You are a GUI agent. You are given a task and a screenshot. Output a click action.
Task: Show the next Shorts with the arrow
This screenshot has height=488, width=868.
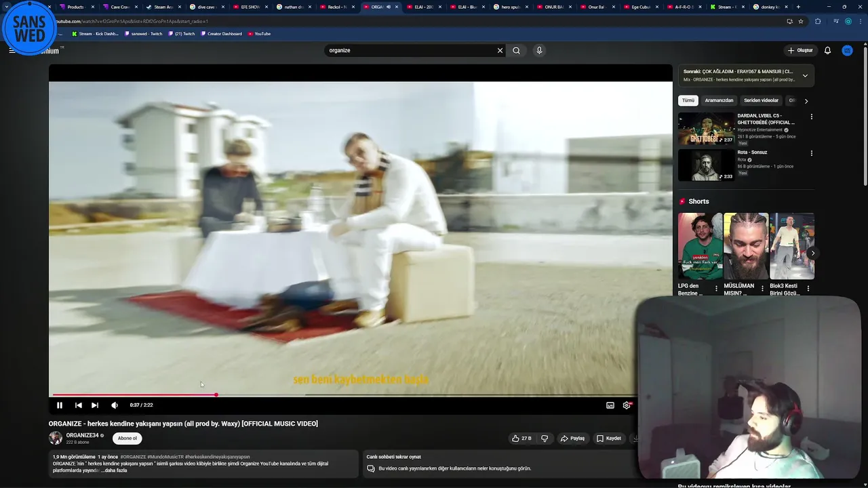pos(812,253)
